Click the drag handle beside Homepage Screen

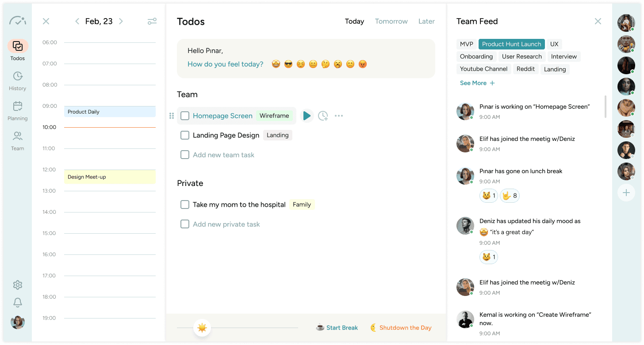(x=172, y=116)
